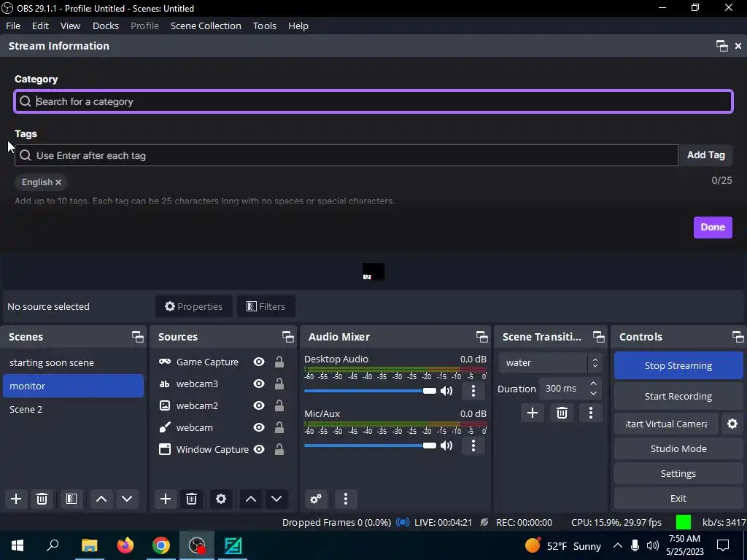Open transition properties three dots
The image size is (747, 560).
point(591,413)
